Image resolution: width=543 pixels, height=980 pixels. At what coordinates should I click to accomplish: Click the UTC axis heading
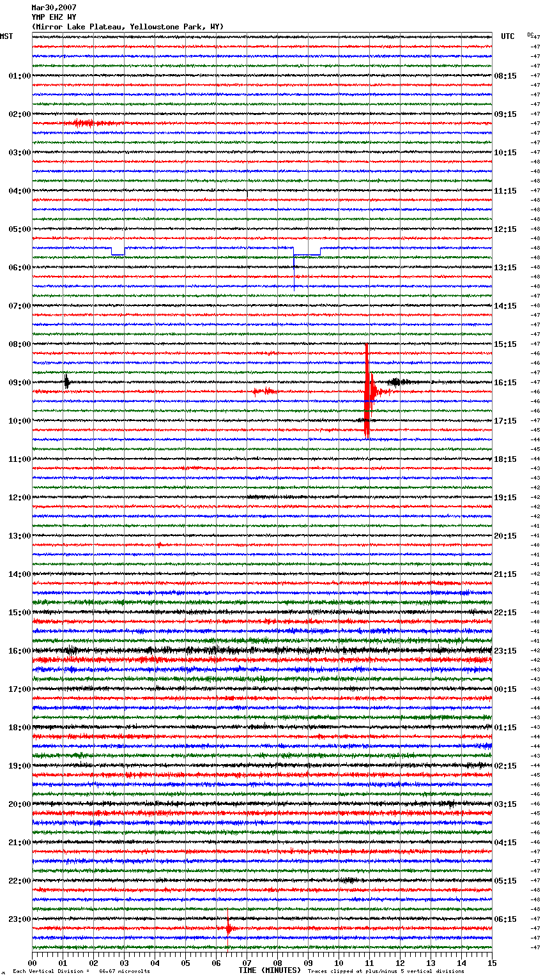pos(508,36)
